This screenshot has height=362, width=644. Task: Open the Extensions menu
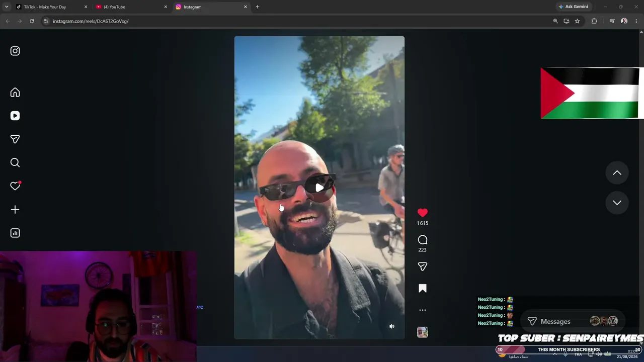click(594, 21)
